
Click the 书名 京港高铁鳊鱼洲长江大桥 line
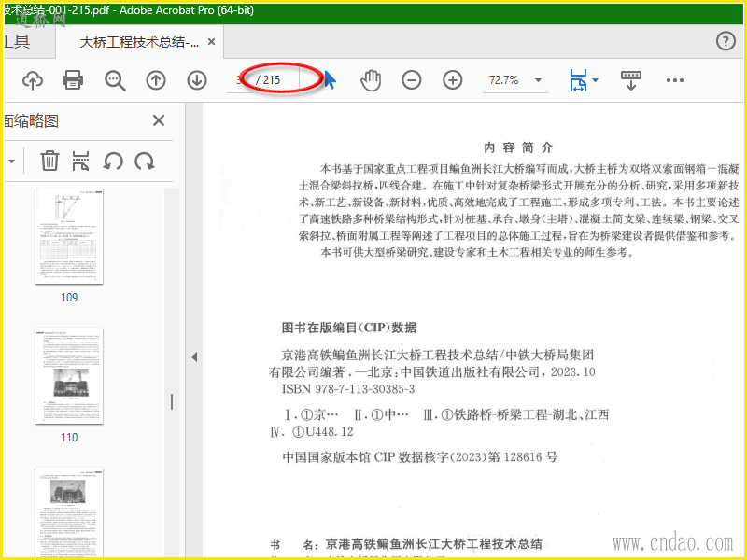406,544
